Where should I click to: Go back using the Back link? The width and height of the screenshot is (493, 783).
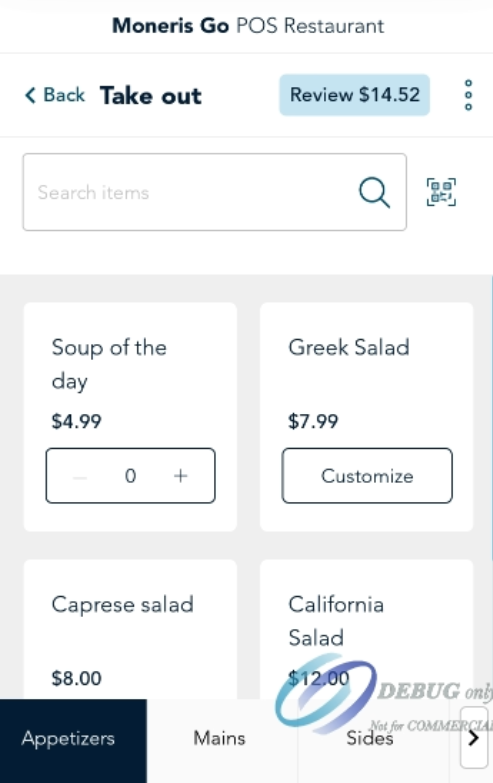point(55,95)
